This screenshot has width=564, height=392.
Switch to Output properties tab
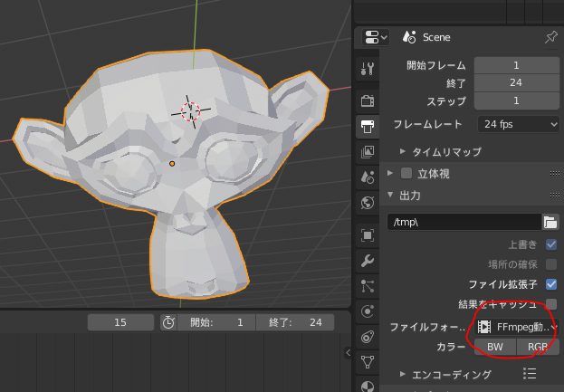pos(367,126)
